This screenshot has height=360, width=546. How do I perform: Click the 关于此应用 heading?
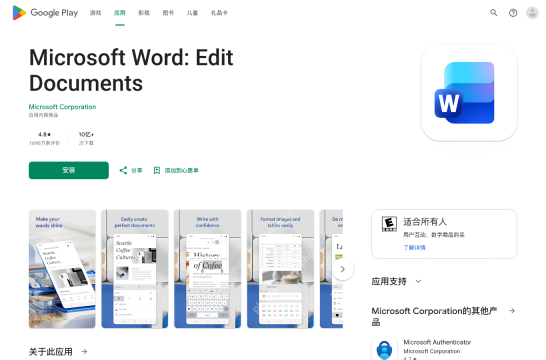pos(51,352)
